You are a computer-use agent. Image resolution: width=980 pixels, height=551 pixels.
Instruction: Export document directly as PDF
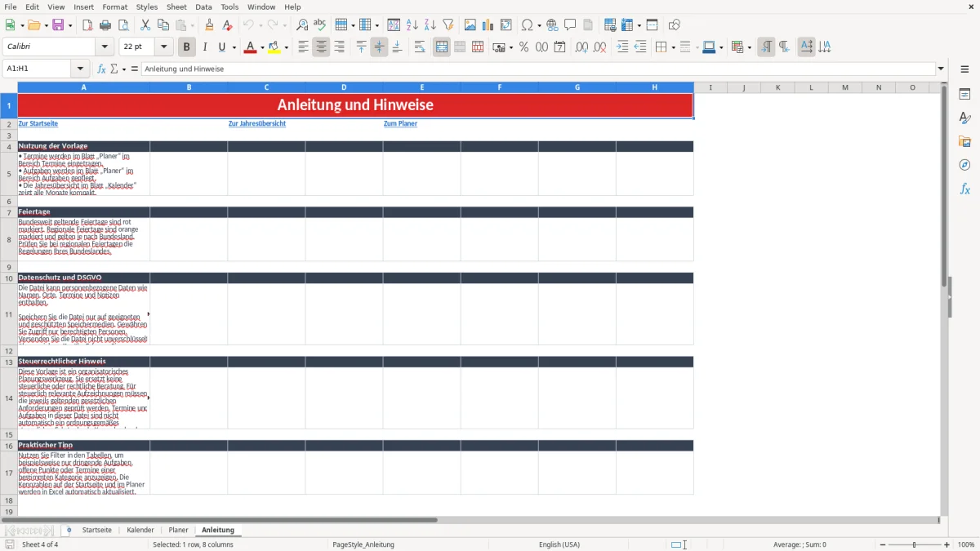(x=87, y=25)
